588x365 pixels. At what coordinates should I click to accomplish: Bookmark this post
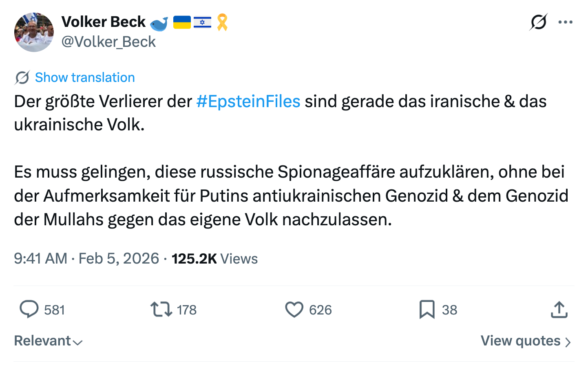(x=427, y=310)
